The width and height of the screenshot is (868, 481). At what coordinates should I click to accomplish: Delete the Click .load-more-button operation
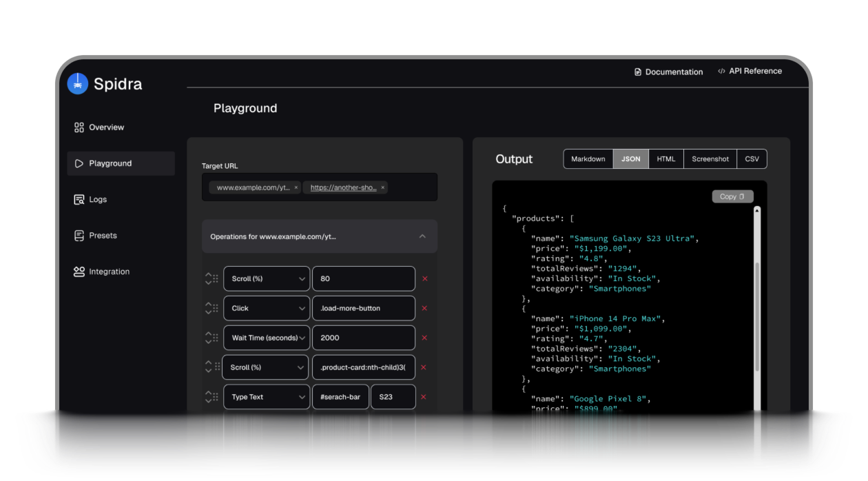(x=424, y=309)
